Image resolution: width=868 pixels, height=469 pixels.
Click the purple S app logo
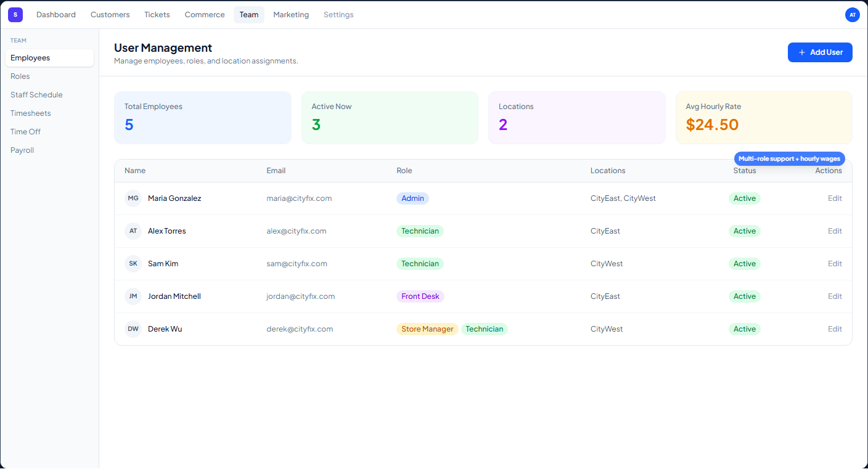tap(15, 15)
